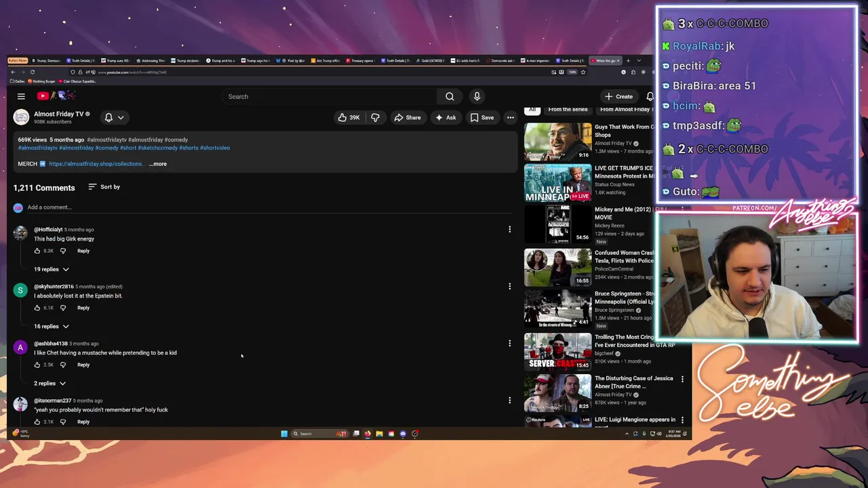The height and width of the screenshot is (488, 868).
Task: Open a new browser tab with plus
Action: click(628, 60)
